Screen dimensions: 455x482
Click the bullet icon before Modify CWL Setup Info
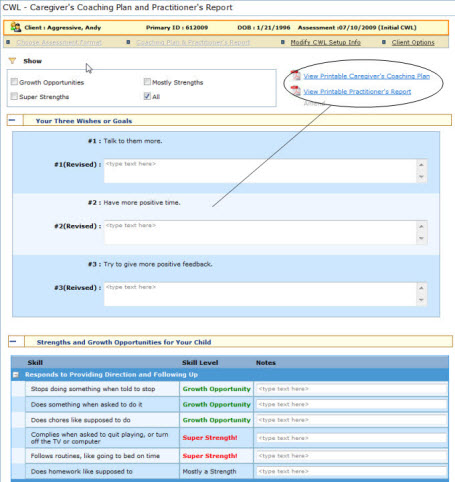(x=283, y=42)
